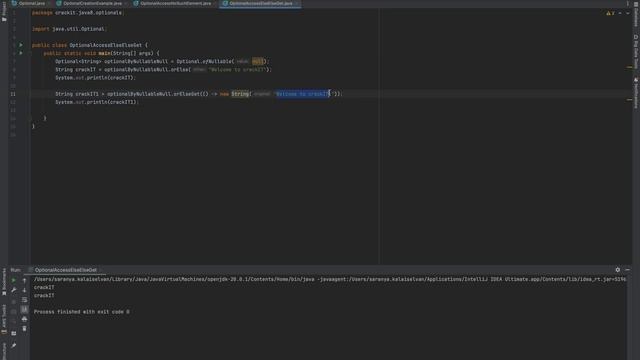Go to previous highlighted problem arrow
This screenshot has width=640, height=360.
pyautogui.click(x=620, y=13)
